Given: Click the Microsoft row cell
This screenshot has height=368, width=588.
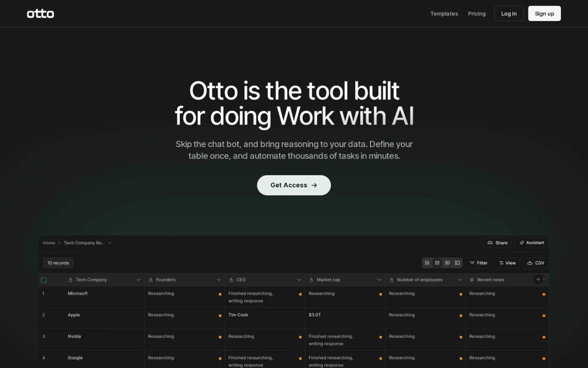Looking at the screenshot, I should (78, 294).
